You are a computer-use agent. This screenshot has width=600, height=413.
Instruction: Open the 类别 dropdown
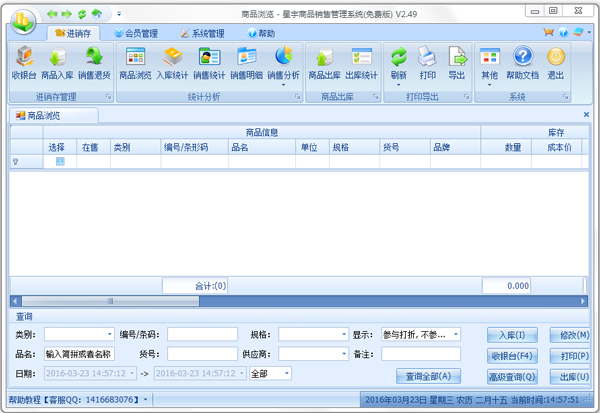(109, 334)
